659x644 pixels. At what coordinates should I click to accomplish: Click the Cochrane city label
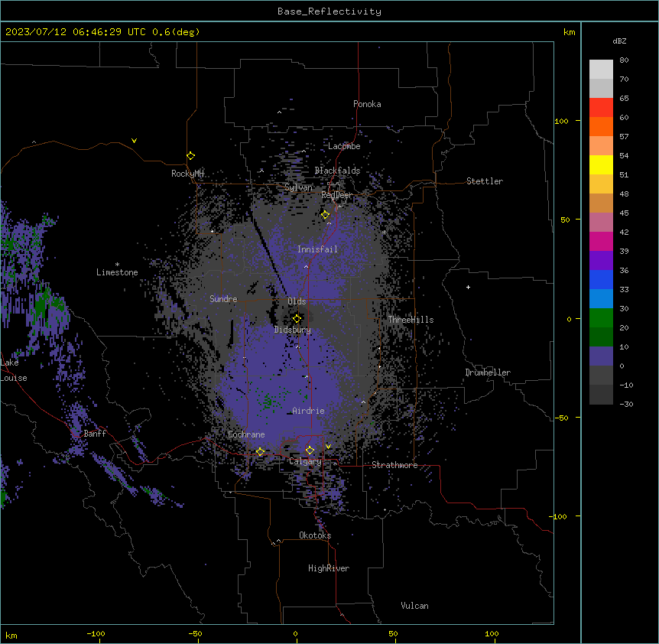(x=246, y=434)
